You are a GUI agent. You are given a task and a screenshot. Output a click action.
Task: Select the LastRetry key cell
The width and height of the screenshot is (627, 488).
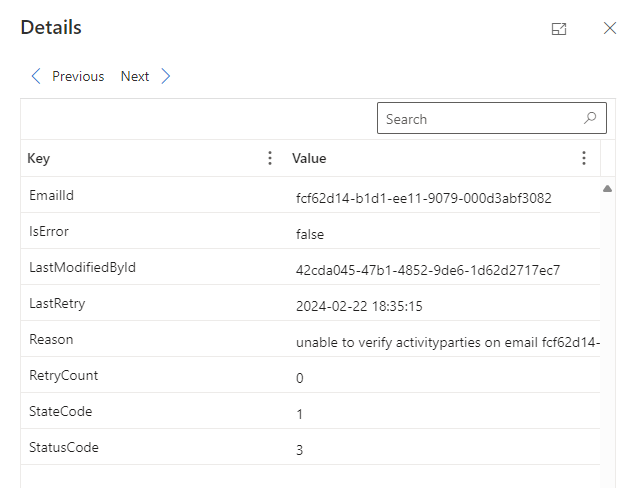(x=57, y=304)
